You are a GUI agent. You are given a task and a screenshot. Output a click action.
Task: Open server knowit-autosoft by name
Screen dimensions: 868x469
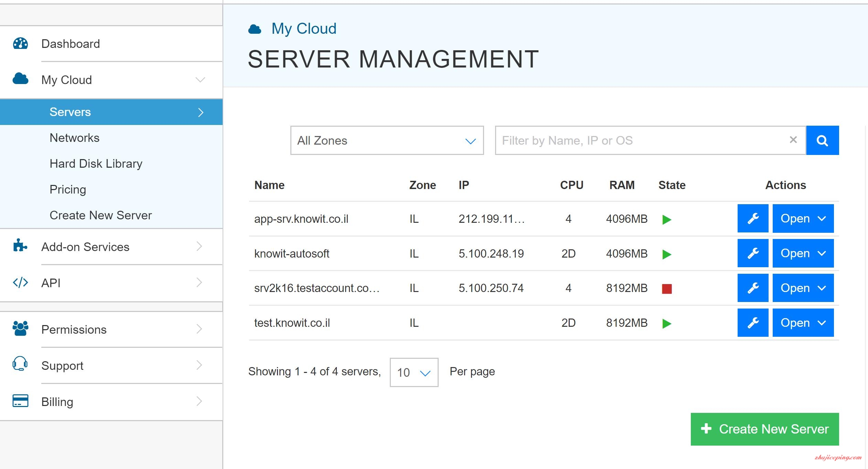(292, 254)
